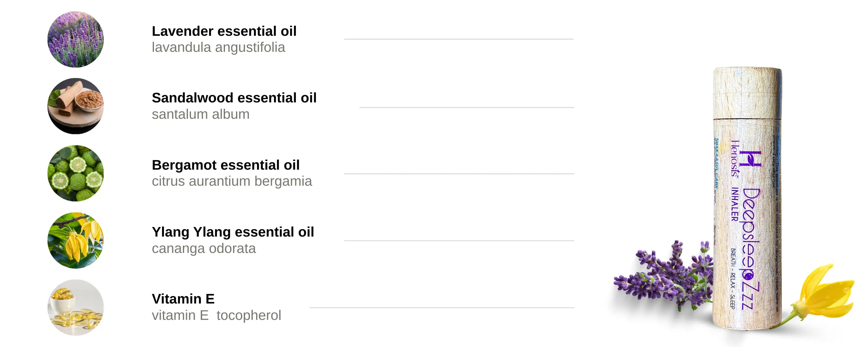Click the vitamin E tocopherol subtitle
This screenshot has height=347, width=868.
point(216,315)
